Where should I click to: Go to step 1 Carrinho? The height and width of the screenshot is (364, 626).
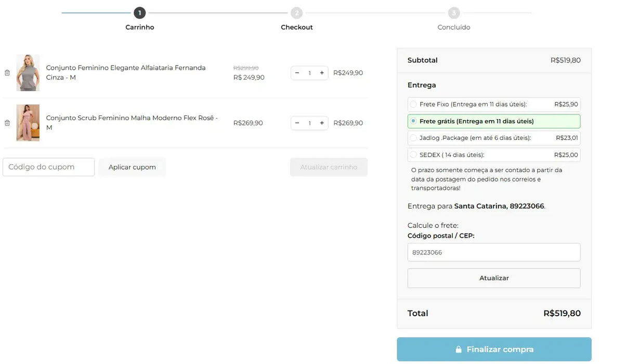point(139,13)
